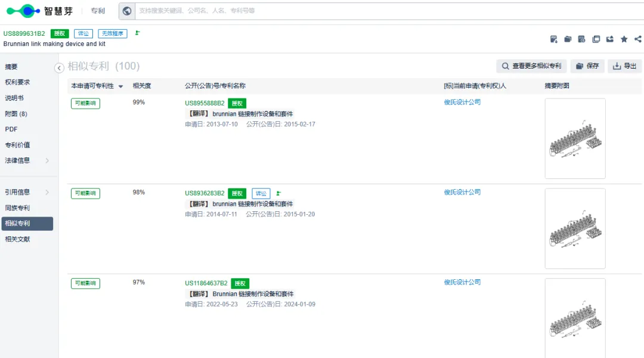Open 附图 (8) section

tap(16, 114)
